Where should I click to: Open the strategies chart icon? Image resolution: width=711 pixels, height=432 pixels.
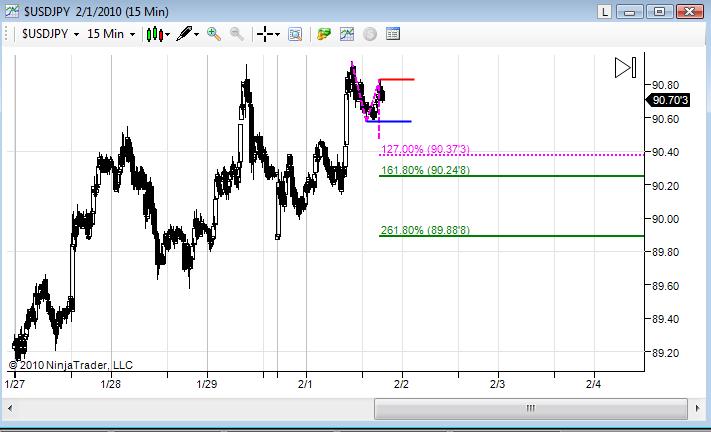[x=347, y=34]
